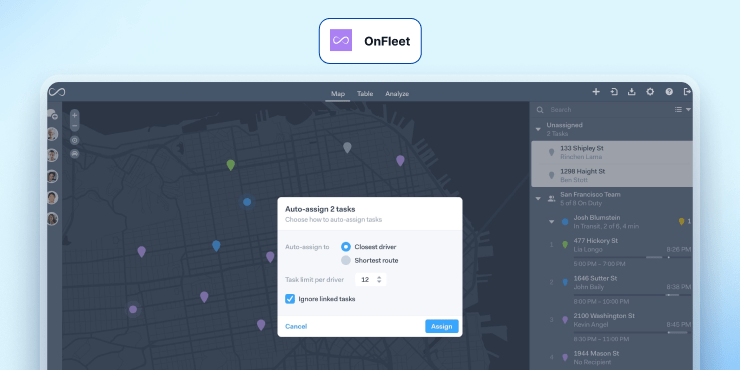Image resolution: width=740 pixels, height=370 pixels.
Task: Toggle the traffic car icon on map
Action: [75, 154]
